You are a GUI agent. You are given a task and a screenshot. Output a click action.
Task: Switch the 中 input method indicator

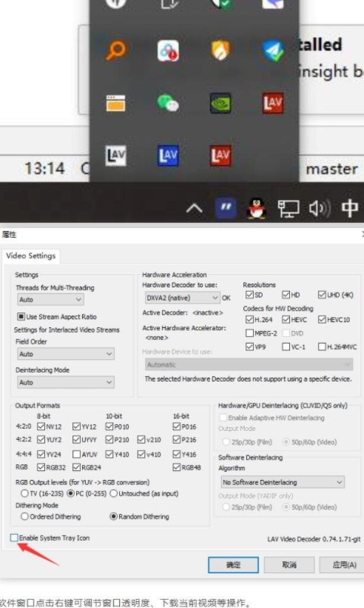(350, 208)
